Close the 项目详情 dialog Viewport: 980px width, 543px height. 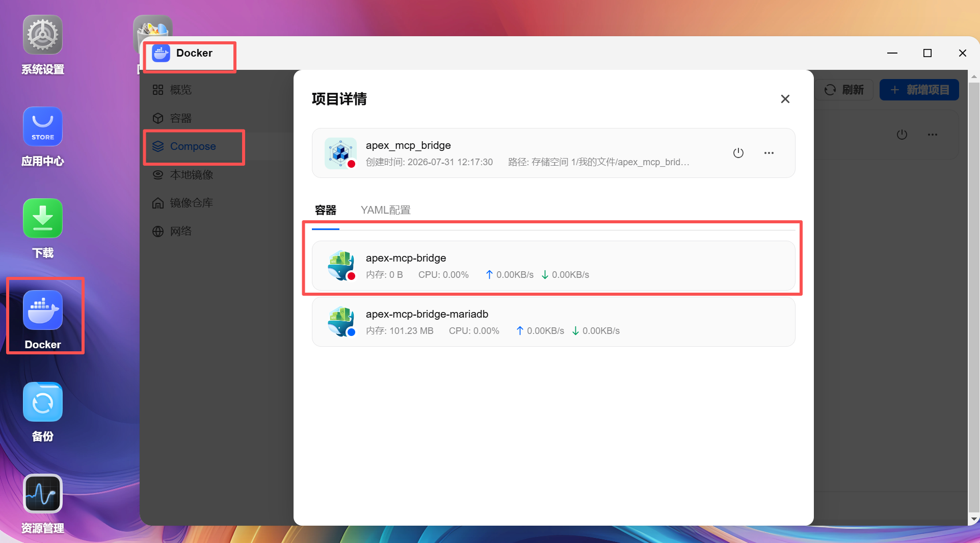click(785, 99)
